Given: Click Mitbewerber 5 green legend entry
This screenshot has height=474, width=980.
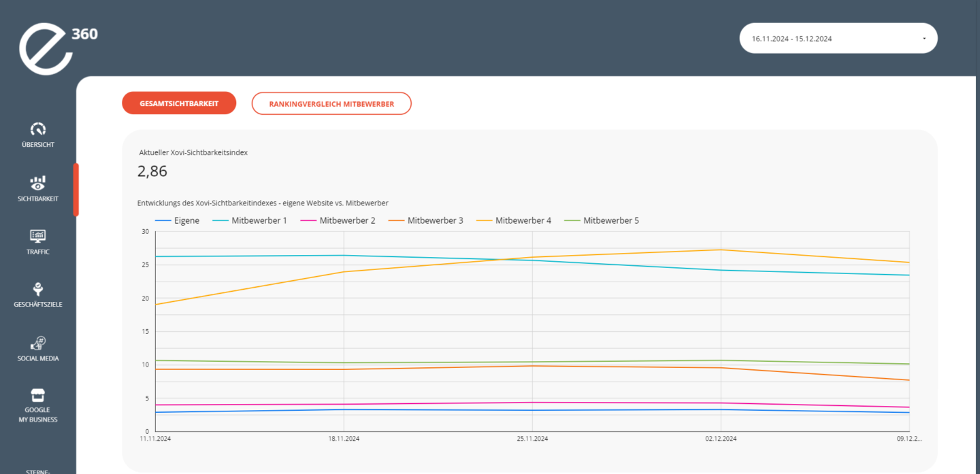Looking at the screenshot, I should click(x=602, y=220).
